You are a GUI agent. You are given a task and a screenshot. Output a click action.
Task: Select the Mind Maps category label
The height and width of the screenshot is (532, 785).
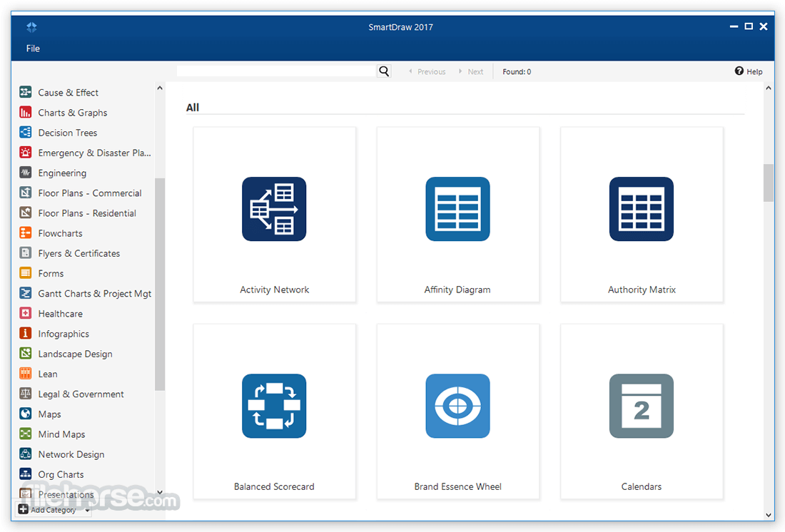coord(61,434)
